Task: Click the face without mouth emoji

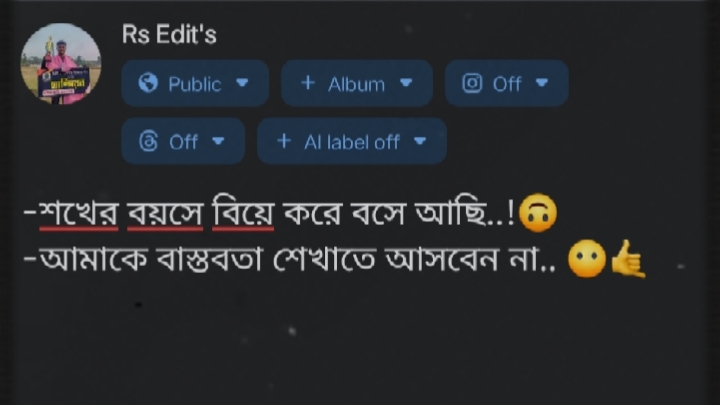Action: tap(587, 259)
